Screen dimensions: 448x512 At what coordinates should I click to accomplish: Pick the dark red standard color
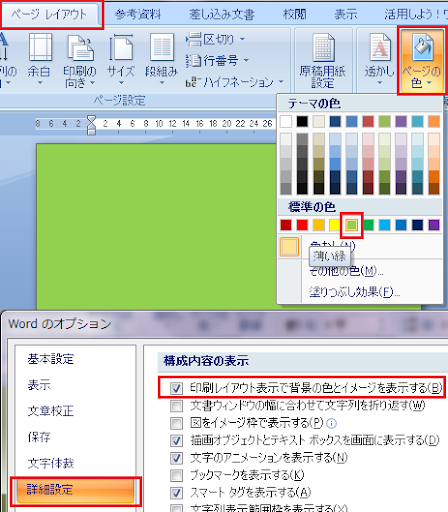click(x=286, y=225)
